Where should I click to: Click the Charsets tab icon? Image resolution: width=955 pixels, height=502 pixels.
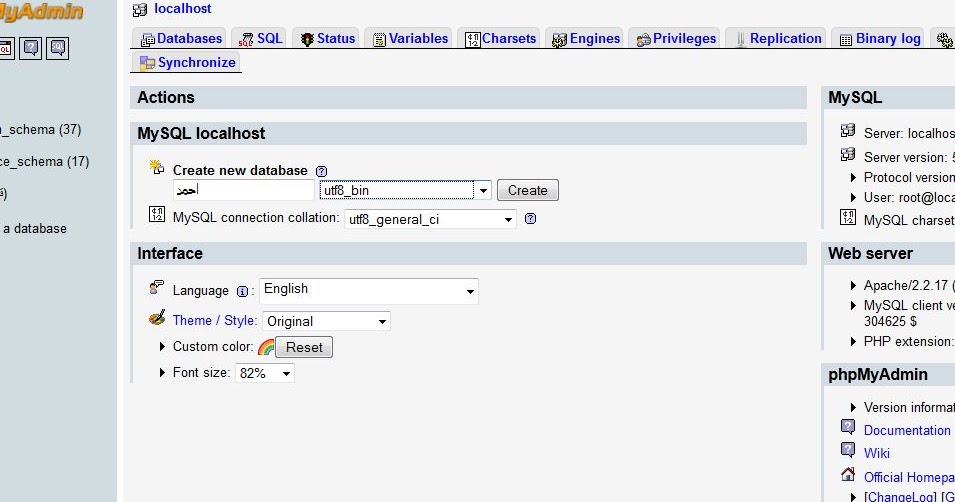point(473,40)
